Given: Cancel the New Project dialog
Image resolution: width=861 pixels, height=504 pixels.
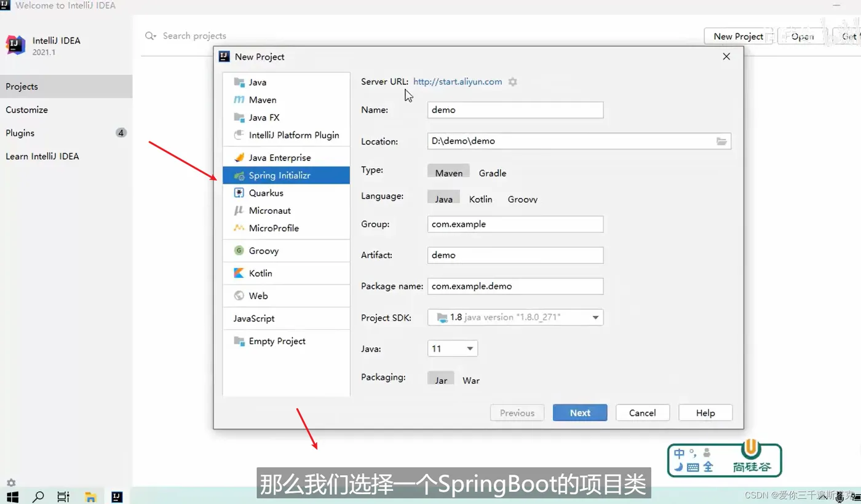Looking at the screenshot, I should click(643, 413).
